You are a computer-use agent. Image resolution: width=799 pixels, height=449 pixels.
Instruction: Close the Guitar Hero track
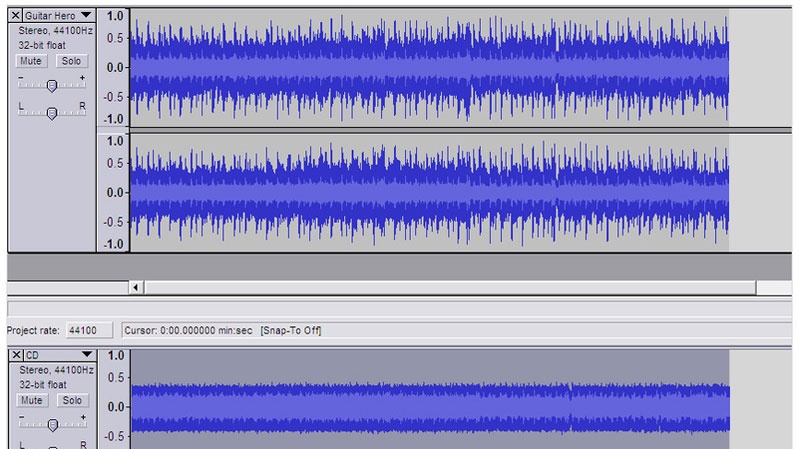16,16
